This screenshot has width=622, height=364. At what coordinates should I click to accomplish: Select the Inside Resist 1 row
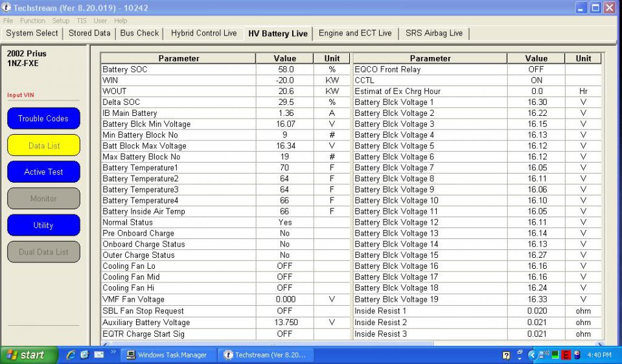(x=478, y=311)
